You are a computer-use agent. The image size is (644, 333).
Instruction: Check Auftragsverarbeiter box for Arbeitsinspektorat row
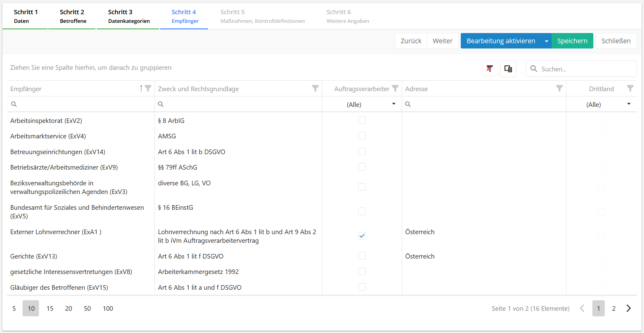[x=362, y=120]
